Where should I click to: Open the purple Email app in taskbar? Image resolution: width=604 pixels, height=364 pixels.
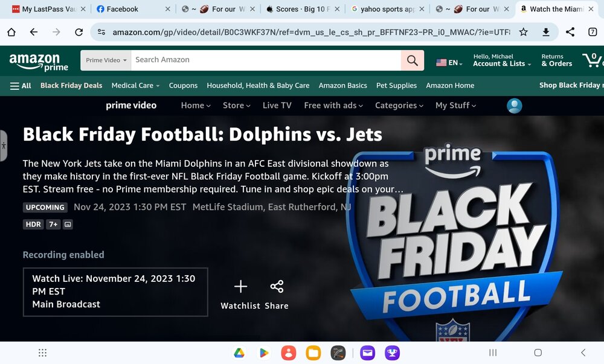point(367,353)
